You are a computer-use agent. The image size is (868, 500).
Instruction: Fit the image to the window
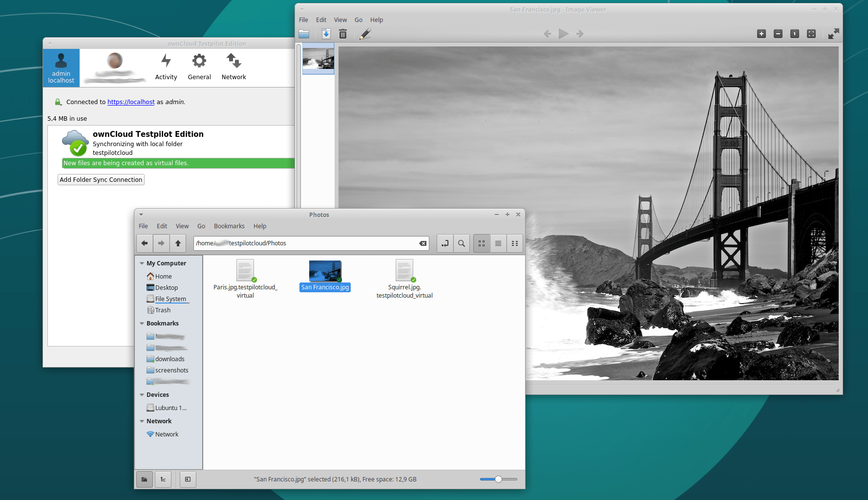[811, 34]
